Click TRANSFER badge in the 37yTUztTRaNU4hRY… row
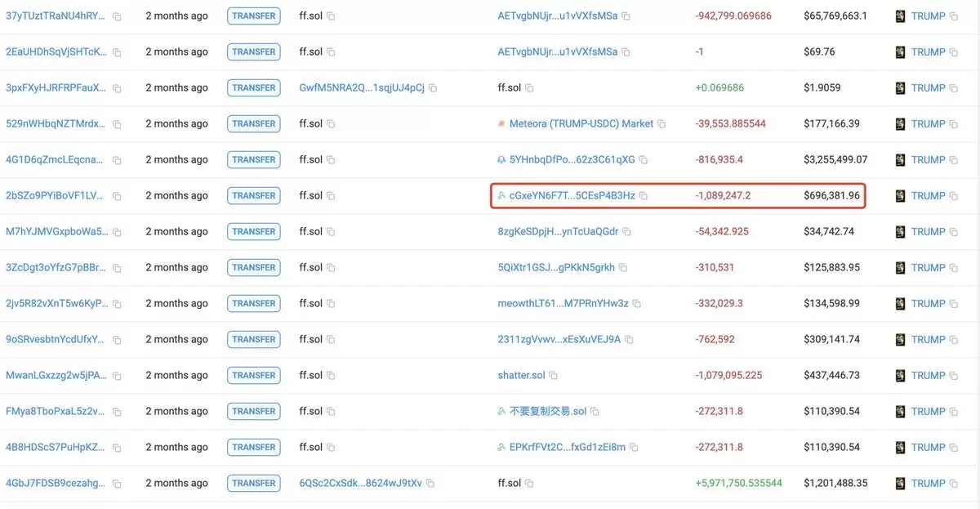The height and width of the screenshot is (509, 980). click(x=253, y=16)
